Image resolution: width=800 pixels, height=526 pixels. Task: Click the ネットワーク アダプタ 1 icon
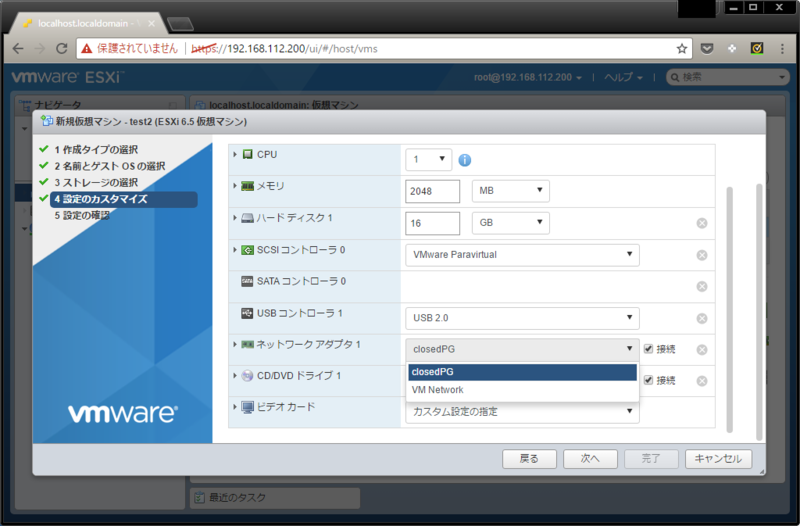click(x=247, y=344)
